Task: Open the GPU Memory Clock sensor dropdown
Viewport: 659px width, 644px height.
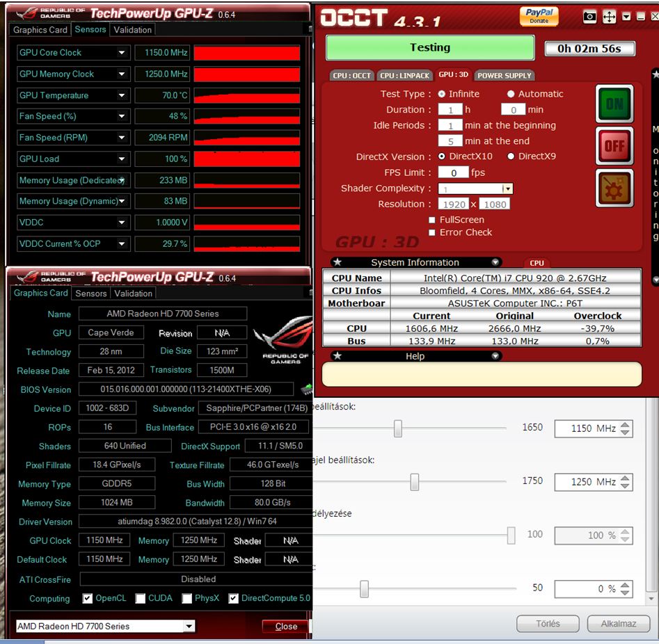Action: coord(122,74)
